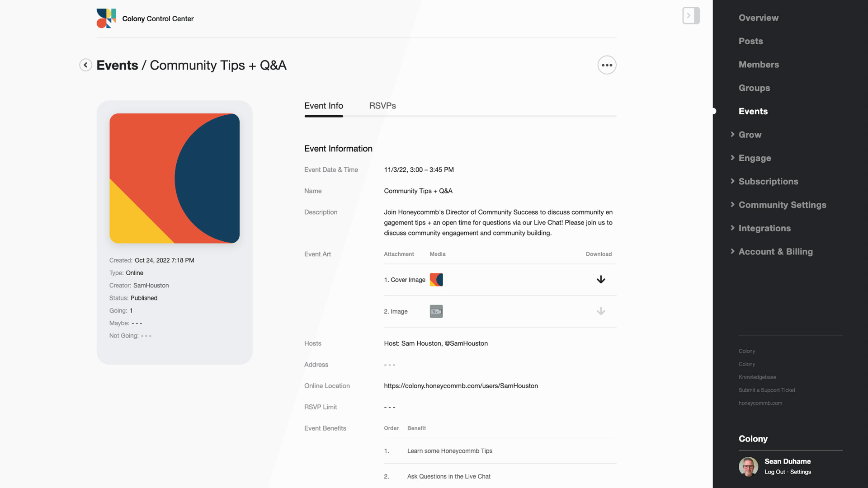Open the gray Image media thumbnail

point(436,311)
